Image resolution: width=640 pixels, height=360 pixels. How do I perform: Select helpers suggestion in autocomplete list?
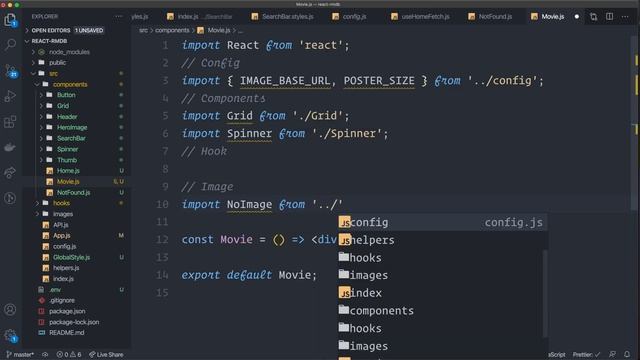point(443,240)
